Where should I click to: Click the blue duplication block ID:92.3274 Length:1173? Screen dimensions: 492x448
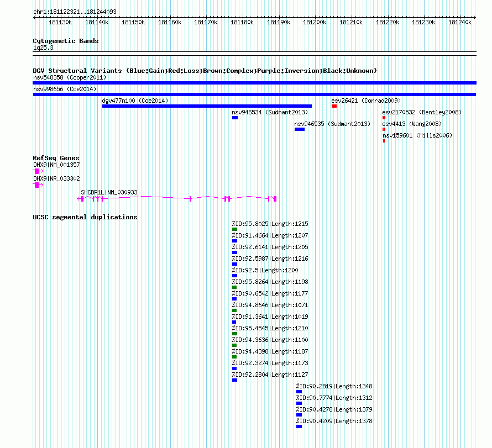(x=234, y=368)
